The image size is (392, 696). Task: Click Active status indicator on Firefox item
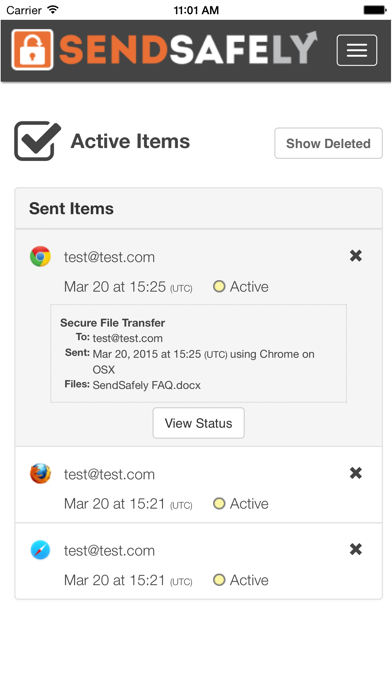click(x=241, y=504)
